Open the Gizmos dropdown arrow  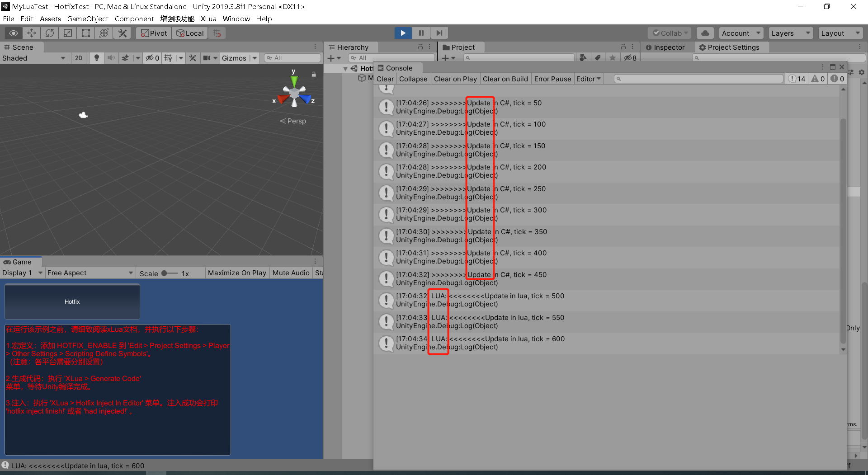tap(255, 58)
